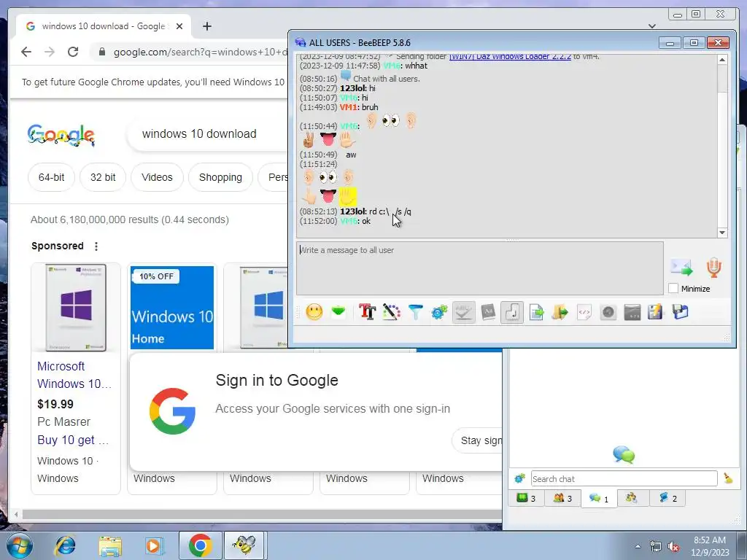Select the 32 bit filter chip
Screen dimensions: 747x560
(103, 177)
